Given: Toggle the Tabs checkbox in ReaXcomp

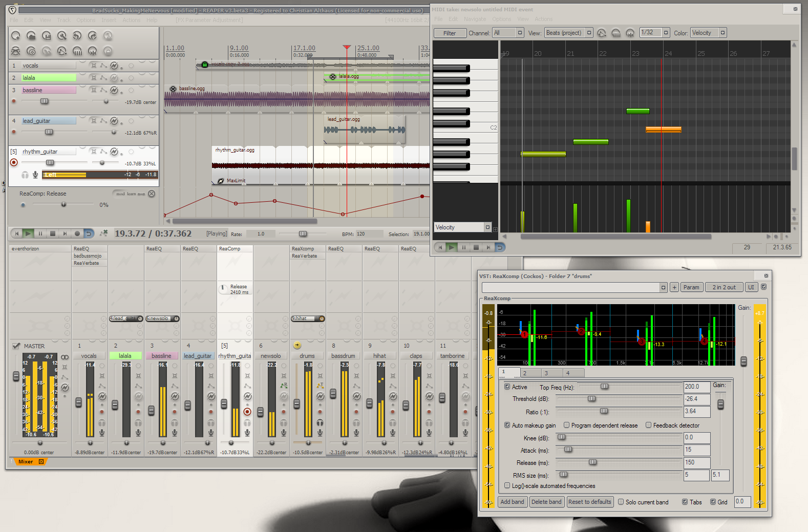Looking at the screenshot, I should [685, 502].
